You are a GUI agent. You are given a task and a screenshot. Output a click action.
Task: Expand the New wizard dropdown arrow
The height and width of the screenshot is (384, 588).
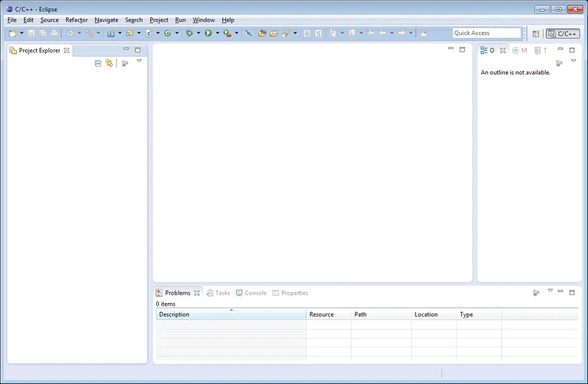pyautogui.click(x=22, y=33)
